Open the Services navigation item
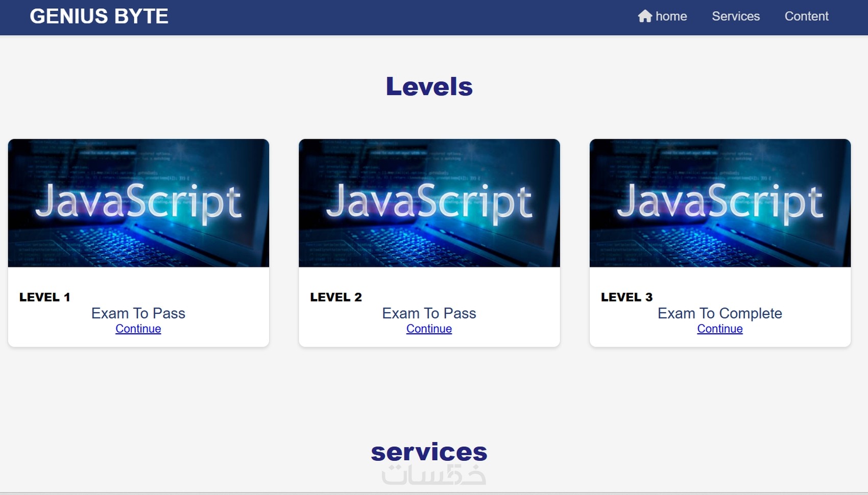 click(x=736, y=16)
